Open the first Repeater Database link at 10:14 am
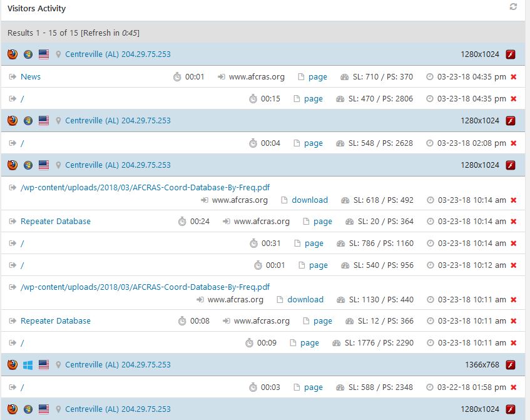This screenshot has height=420, width=530. [56, 222]
